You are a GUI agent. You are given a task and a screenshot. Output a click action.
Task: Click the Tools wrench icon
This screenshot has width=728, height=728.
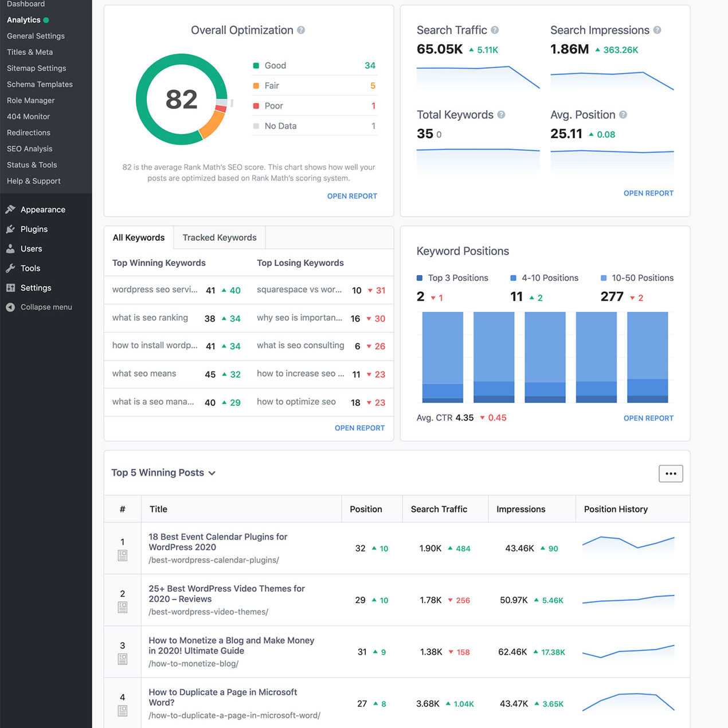click(x=10, y=268)
